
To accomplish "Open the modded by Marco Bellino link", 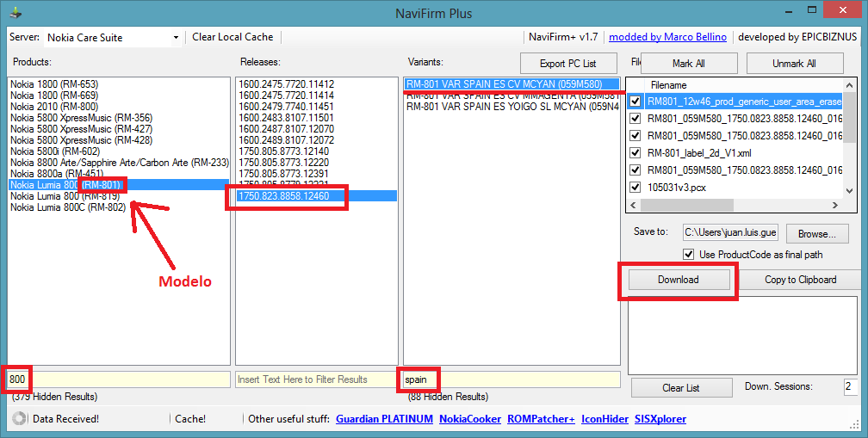I will tap(667, 37).
